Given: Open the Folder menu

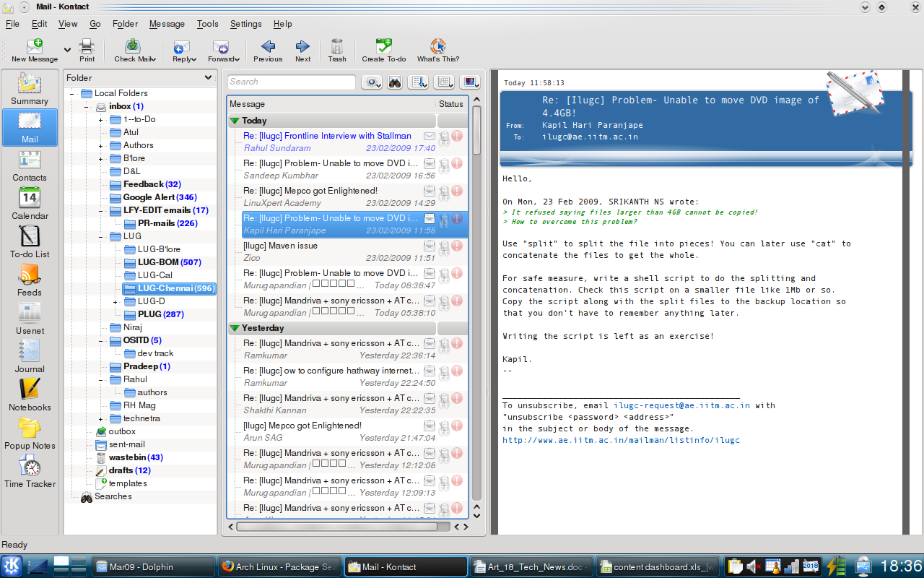Looking at the screenshot, I should click(x=125, y=24).
